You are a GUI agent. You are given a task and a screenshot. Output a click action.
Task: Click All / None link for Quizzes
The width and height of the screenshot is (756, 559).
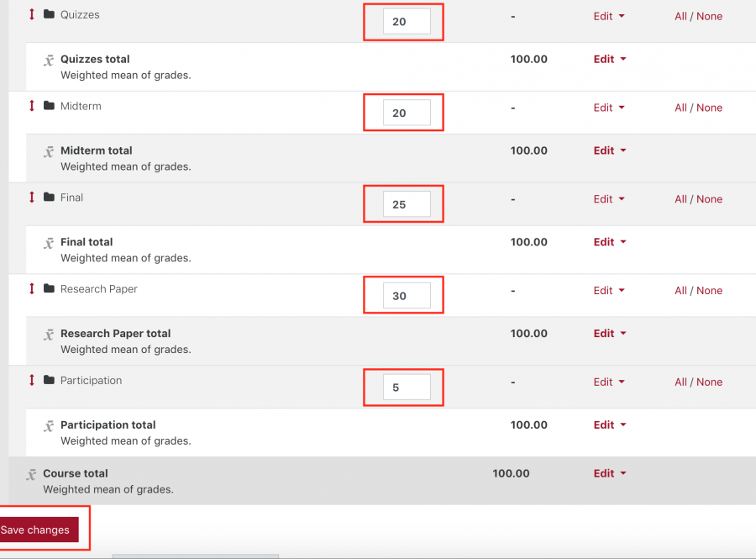698,17
